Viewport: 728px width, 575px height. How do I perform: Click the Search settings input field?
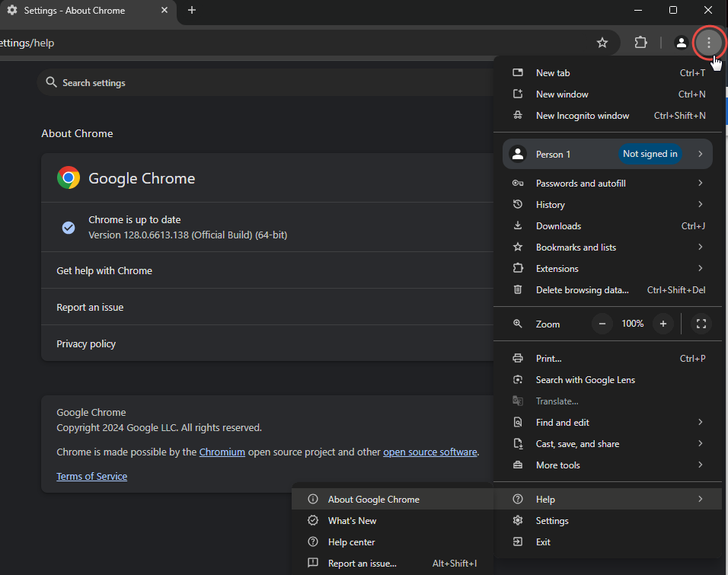267,82
